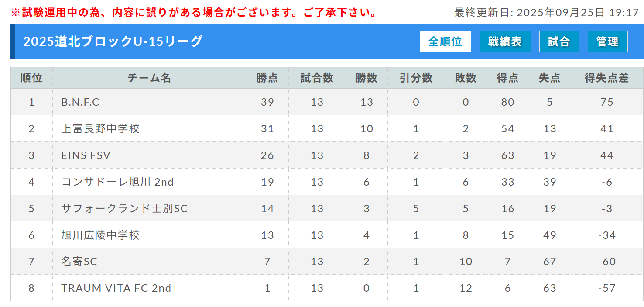
Task: Open the 試合 matches tab
Action: (559, 41)
